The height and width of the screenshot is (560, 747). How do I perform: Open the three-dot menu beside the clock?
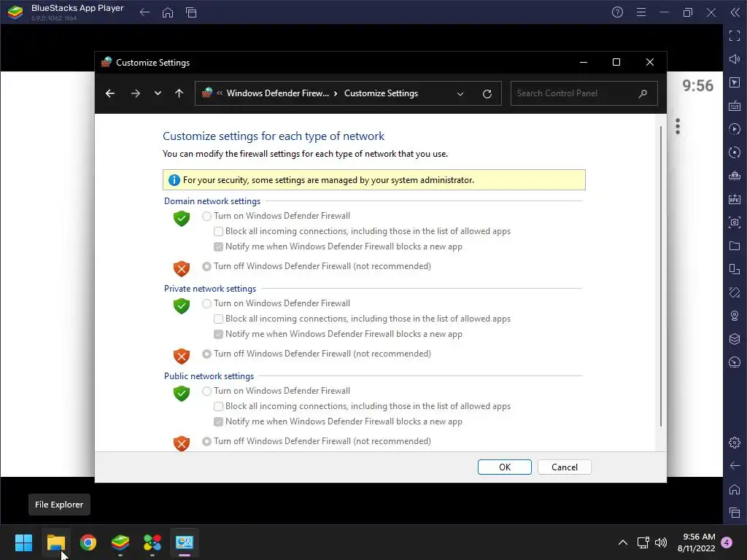coord(678,127)
